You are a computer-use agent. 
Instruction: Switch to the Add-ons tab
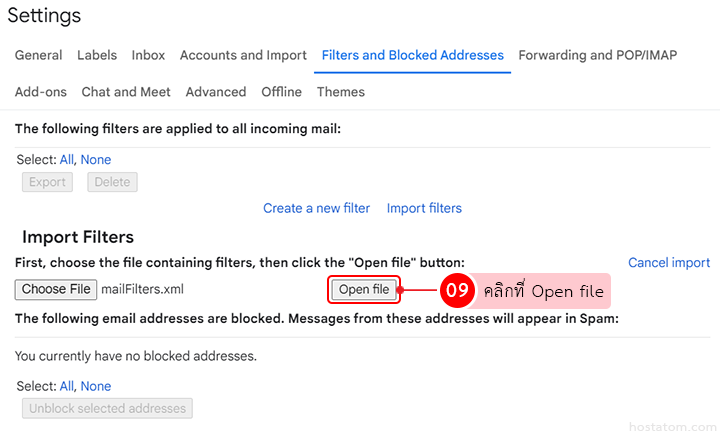[41, 92]
